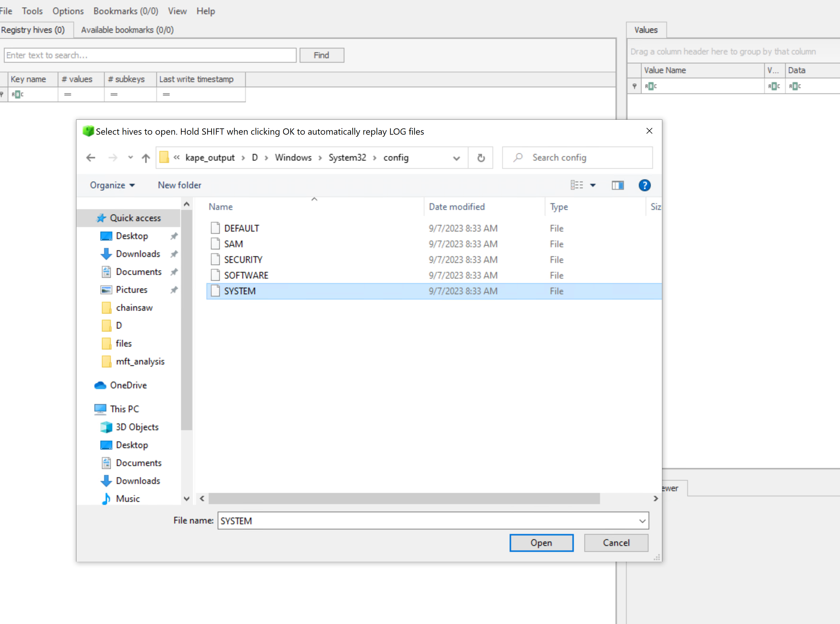Open the recent locations chevron
The image size is (840, 624).
click(130, 158)
